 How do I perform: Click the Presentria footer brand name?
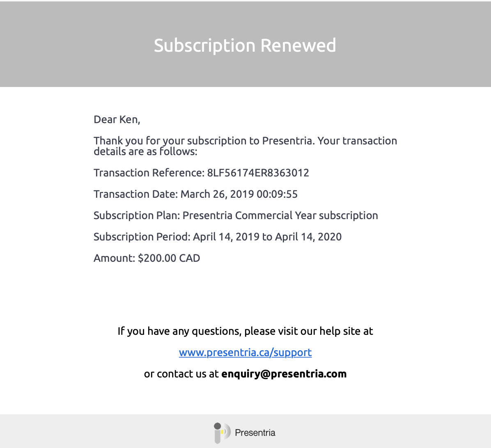[x=255, y=433]
